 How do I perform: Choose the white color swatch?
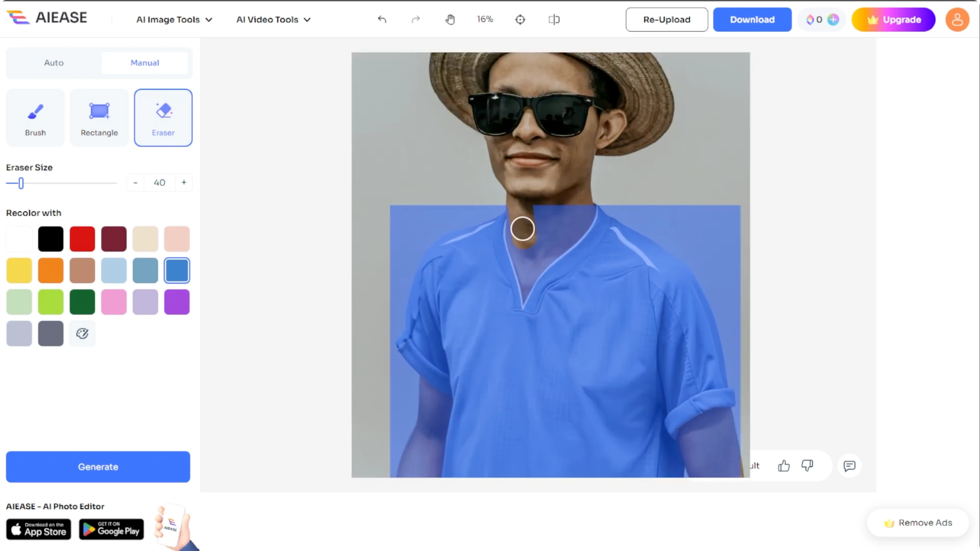tap(19, 239)
